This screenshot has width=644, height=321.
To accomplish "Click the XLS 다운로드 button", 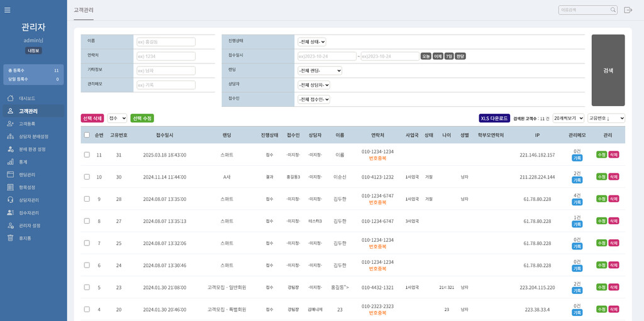I will [494, 118].
